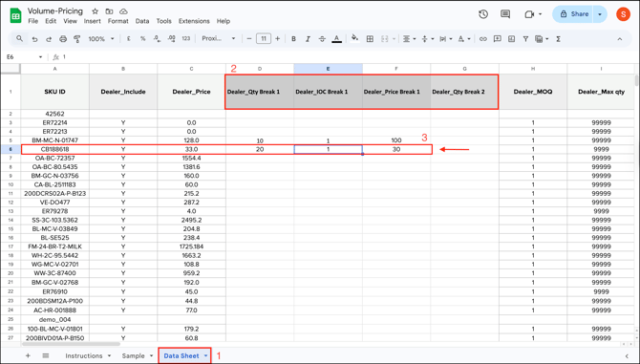Click the font size input field
The image size is (640, 364).
pyautogui.click(x=264, y=39)
